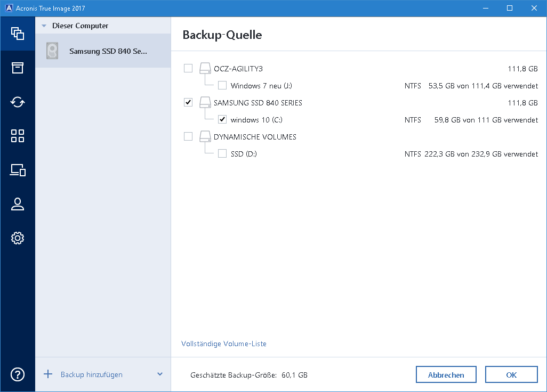Open the Archive section icon

18,68
